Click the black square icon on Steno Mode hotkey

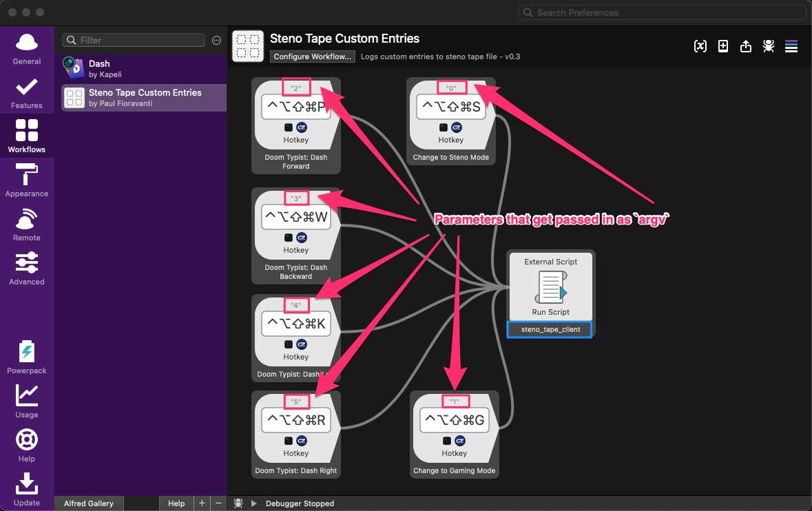pos(444,127)
